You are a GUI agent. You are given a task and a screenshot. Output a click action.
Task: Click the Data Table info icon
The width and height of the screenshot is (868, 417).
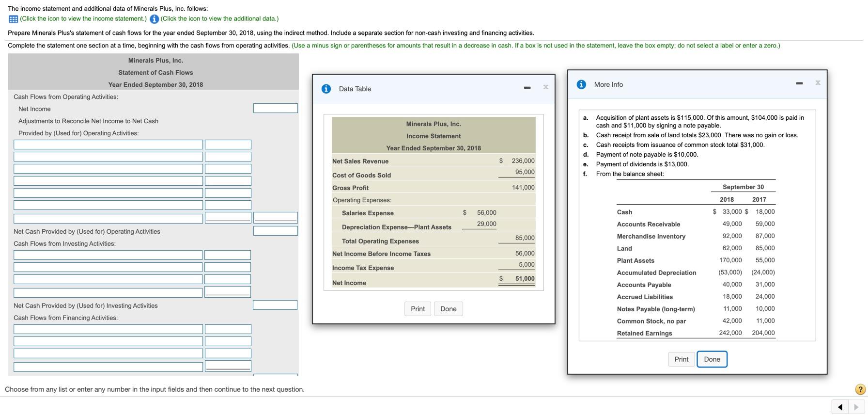point(326,89)
